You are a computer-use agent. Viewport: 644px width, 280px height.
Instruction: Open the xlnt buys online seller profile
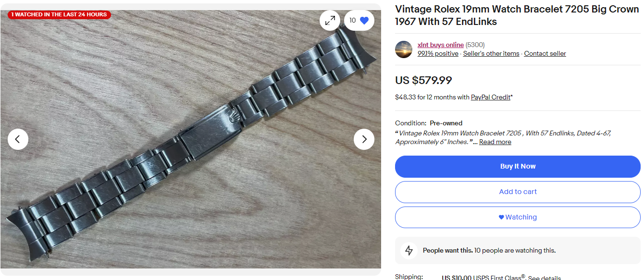click(x=440, y=45)
